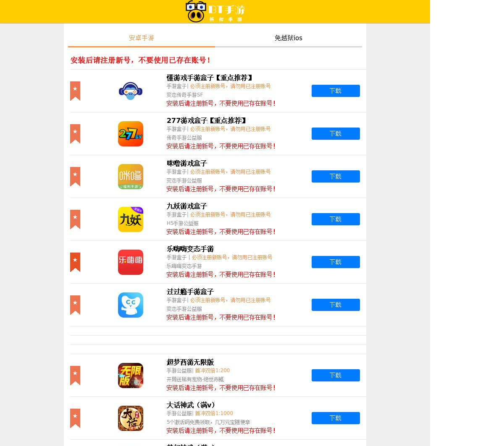Open the 过过瘾手游盒子 app icon
The width and height of the screenshot is (504, 446).
131,305
